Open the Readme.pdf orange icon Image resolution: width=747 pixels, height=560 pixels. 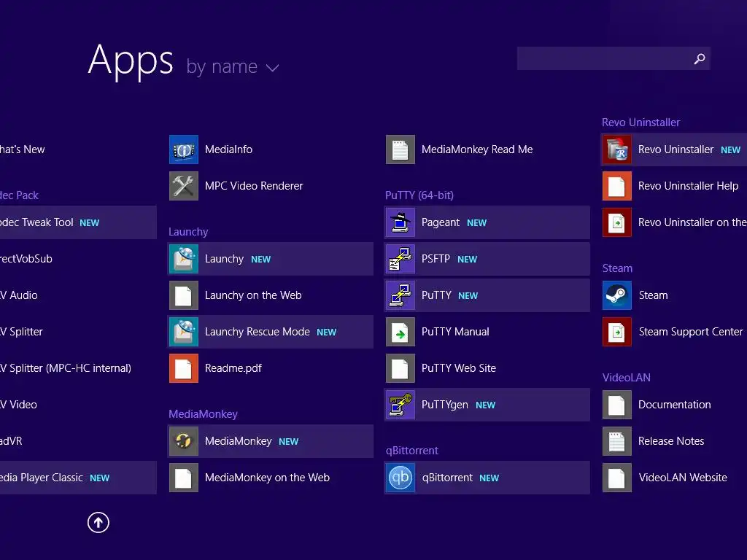click(183, 368)
